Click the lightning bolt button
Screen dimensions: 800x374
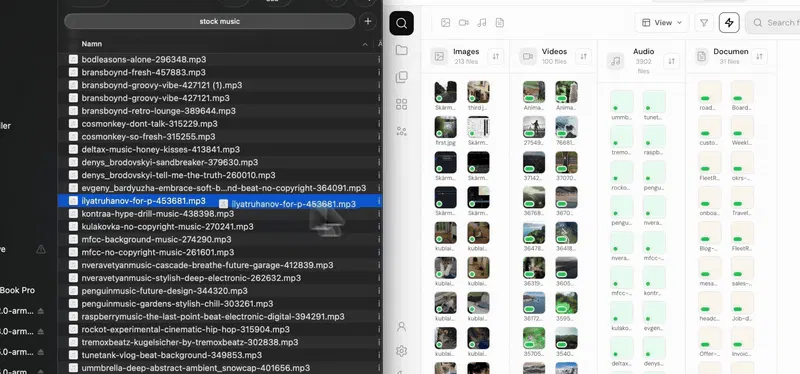pos(729,22)
